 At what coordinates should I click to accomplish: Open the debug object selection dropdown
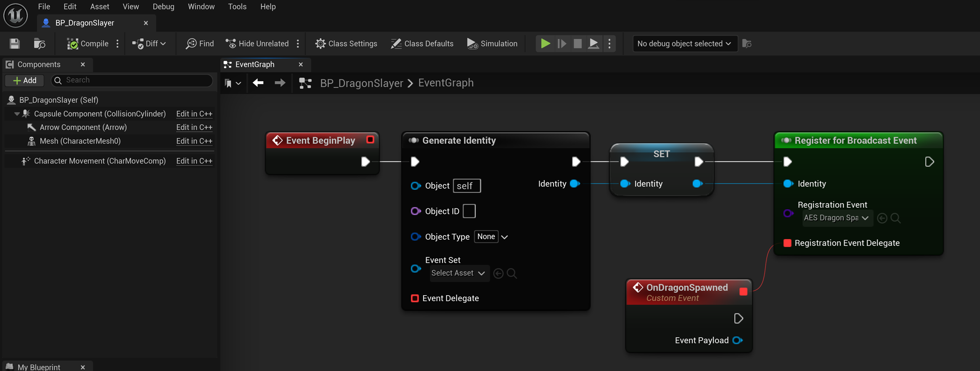click(x=684, y=43)
